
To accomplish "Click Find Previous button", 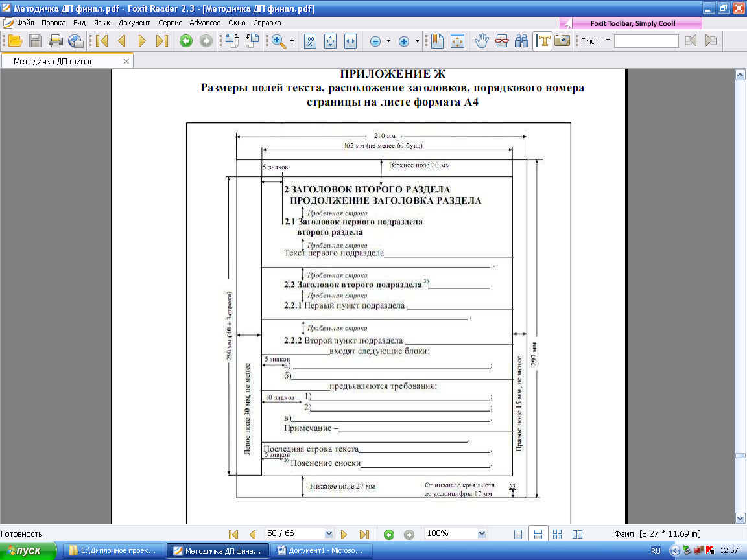I will [x=691, y=41].
